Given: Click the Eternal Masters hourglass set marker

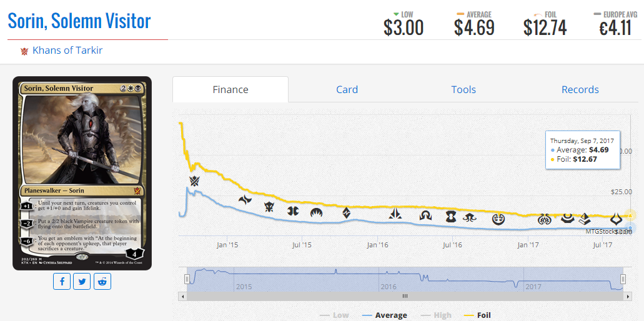Looking at the screenshot, I should tap(451, 216).
